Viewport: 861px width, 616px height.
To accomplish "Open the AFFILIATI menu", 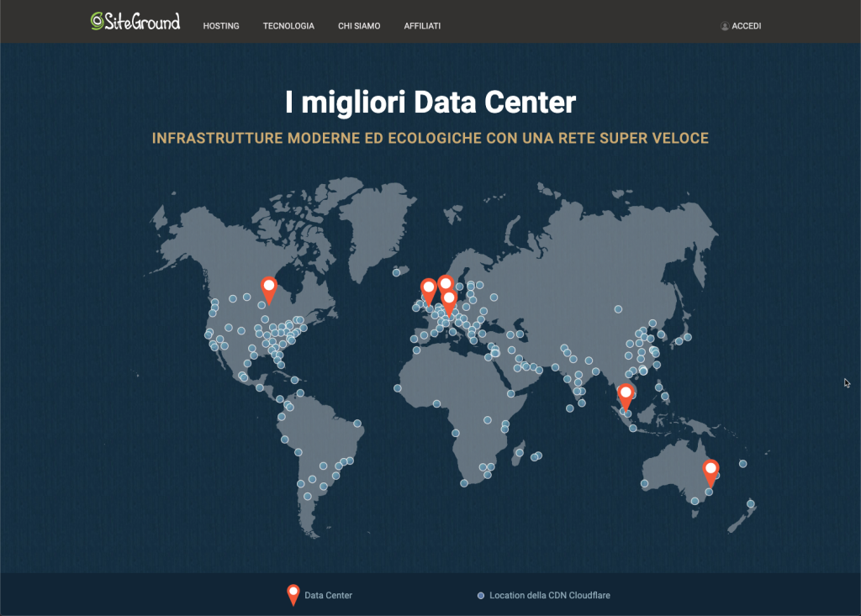I will (422, 26).
